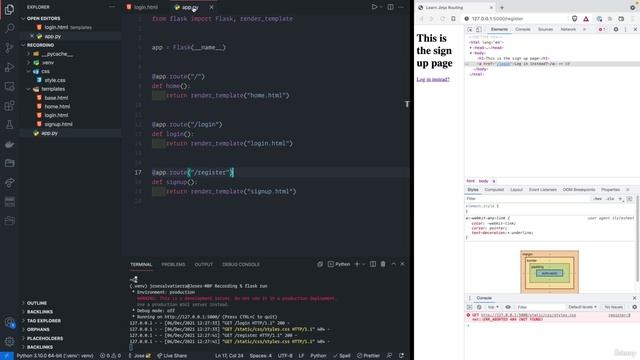This screenshot has height=360, width=640.
Task: Open the Docker whale view
Action: [9, 144]
